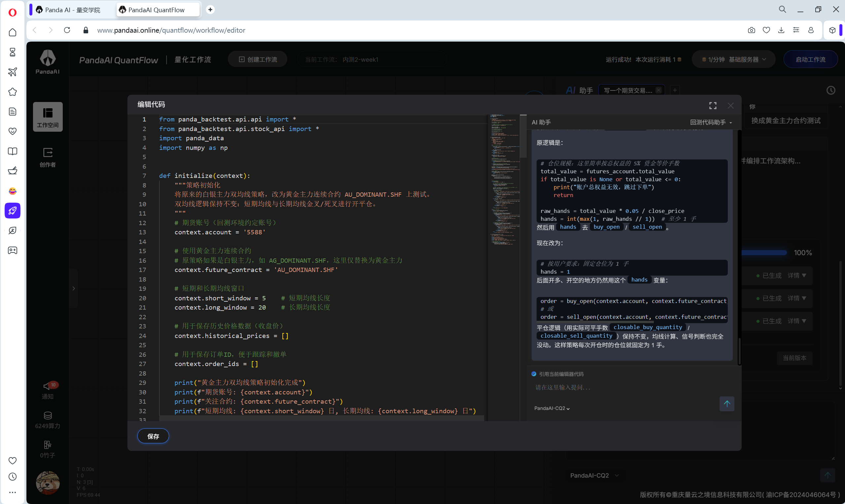
Task: Open the airplane icon in Opera sidebar
Action: pyautogui.click(x=13, y=72)
